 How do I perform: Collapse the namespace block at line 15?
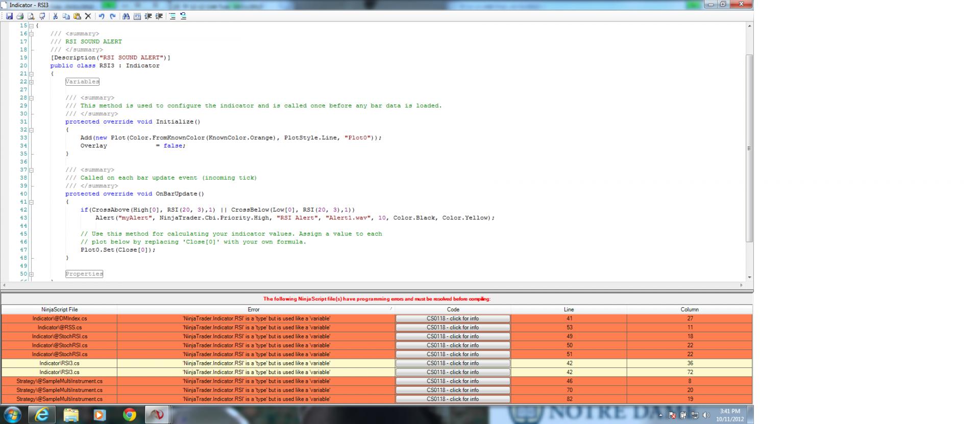[x=31, y=26]
